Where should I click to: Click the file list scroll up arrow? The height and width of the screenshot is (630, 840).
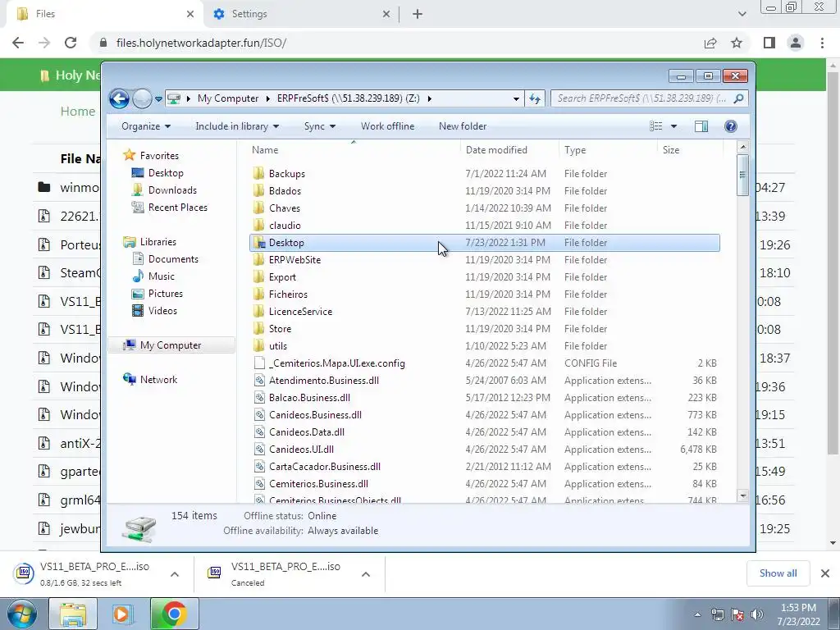pos(742,147)
